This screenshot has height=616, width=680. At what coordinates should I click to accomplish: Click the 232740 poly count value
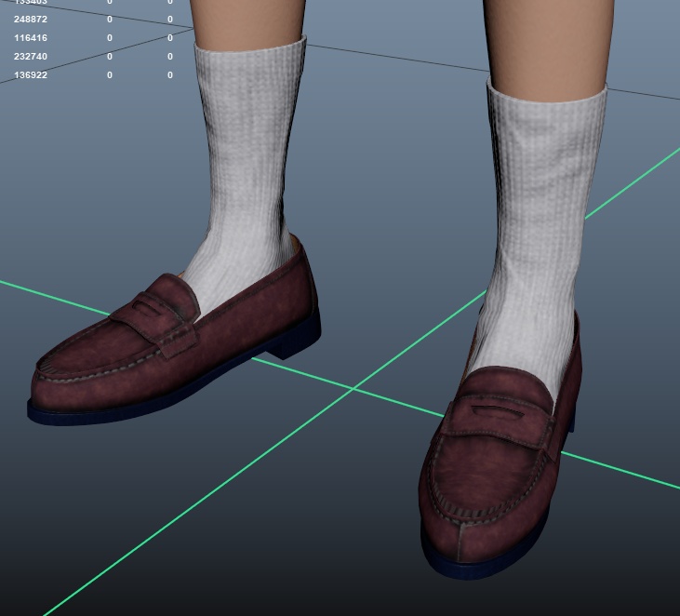31,57
